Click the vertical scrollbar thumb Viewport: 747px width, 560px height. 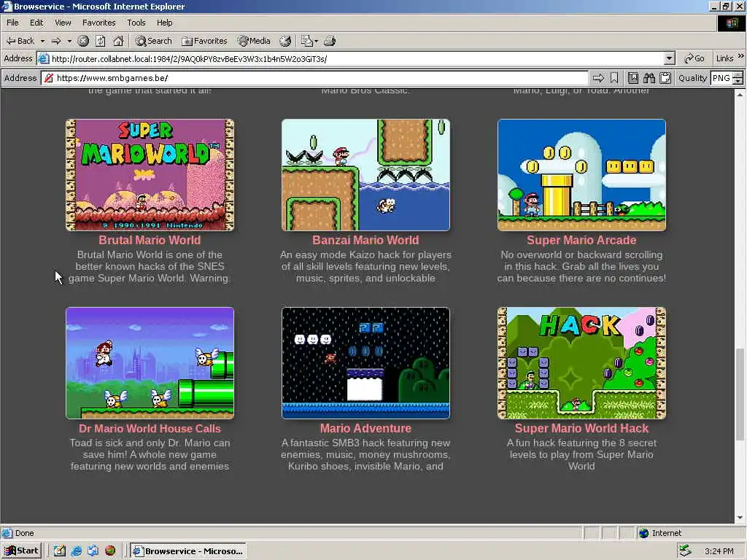point(740,394)
